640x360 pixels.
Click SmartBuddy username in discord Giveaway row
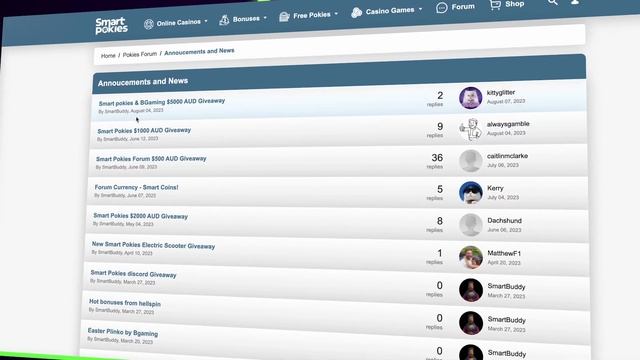pos(507,287)
